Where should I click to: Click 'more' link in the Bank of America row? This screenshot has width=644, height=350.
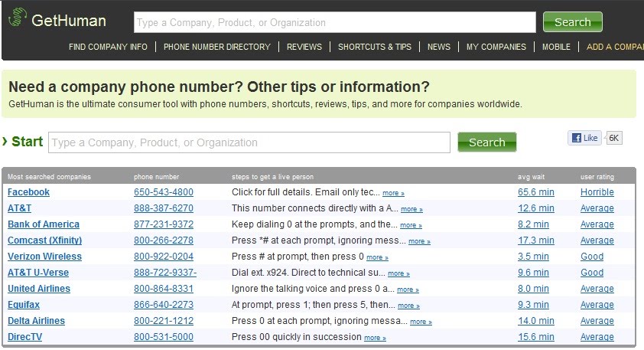coord(411,225)
